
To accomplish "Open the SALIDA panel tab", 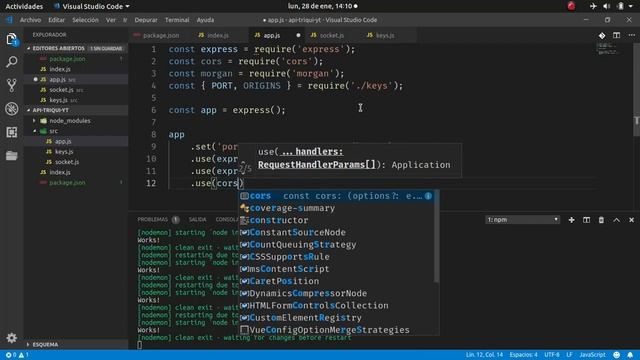I will 197,220.
